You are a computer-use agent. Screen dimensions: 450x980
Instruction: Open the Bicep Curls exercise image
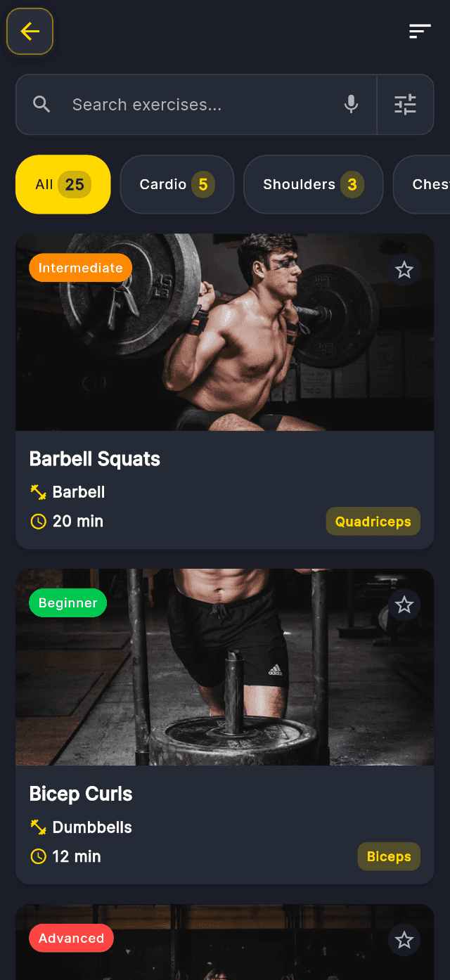tap(225, 668)
